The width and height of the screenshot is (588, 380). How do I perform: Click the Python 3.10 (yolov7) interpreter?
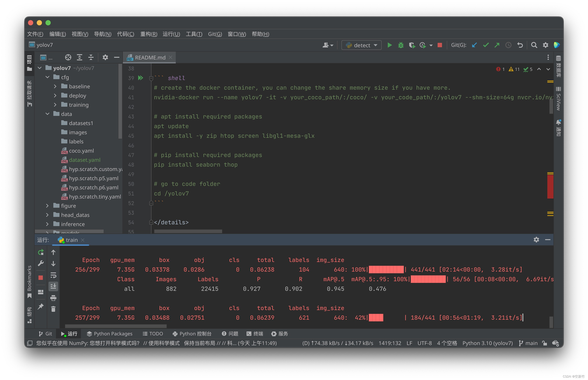tap(487, 343)
